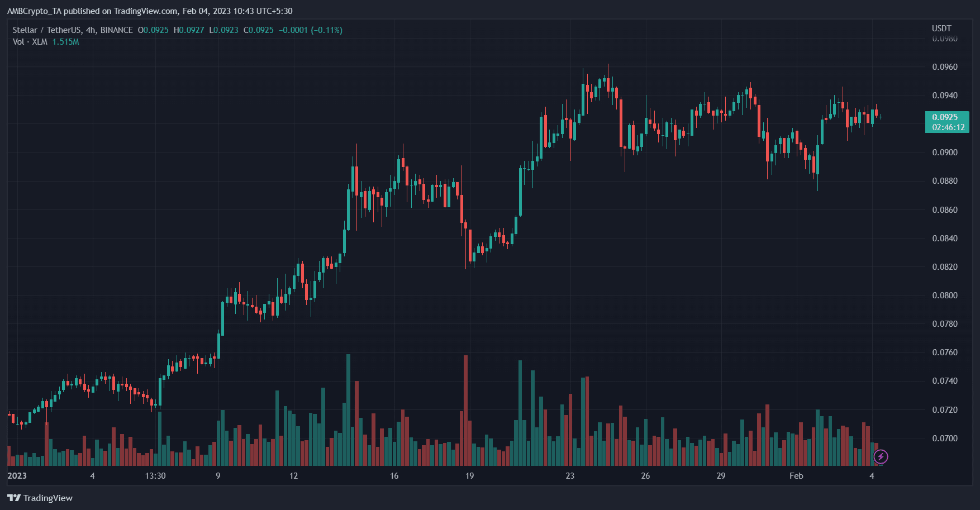
Task: Click the open value O0.0925
Action: (x=153, y=30)
